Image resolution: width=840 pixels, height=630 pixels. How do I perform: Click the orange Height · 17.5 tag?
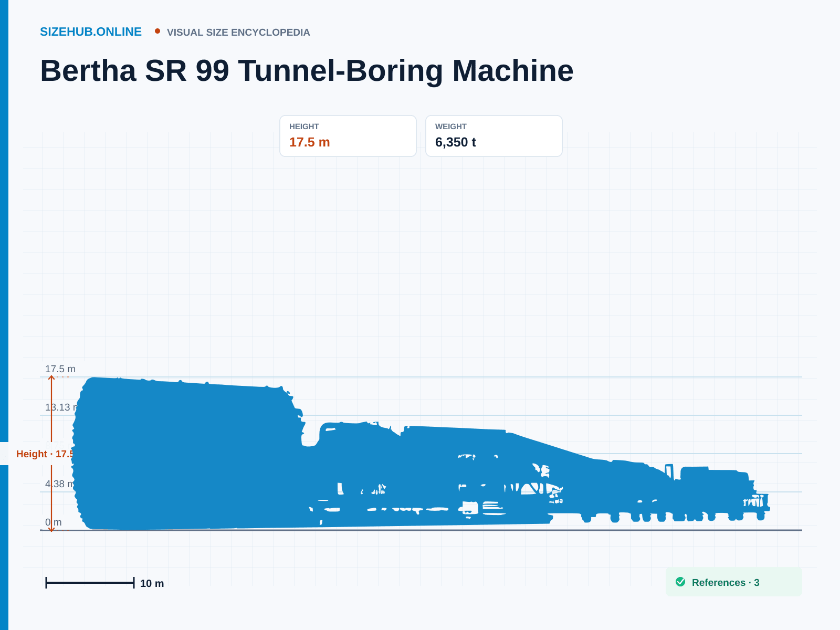coord(45,454)
